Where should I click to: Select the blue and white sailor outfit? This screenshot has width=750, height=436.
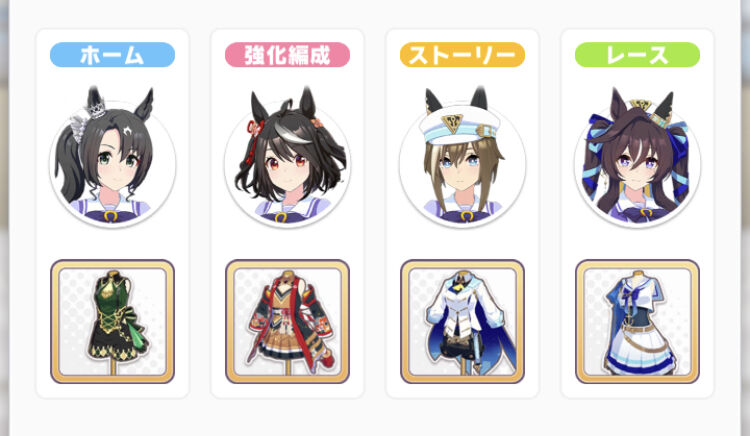point(637,321)
